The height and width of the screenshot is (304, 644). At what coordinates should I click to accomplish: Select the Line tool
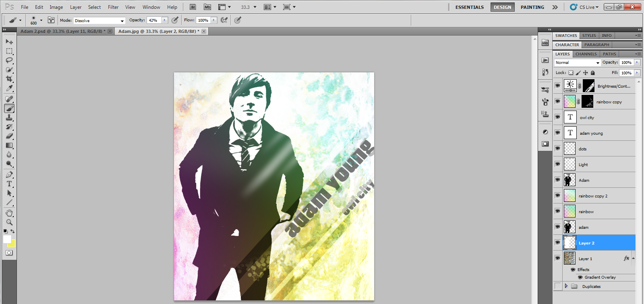(x=9, y=202)
